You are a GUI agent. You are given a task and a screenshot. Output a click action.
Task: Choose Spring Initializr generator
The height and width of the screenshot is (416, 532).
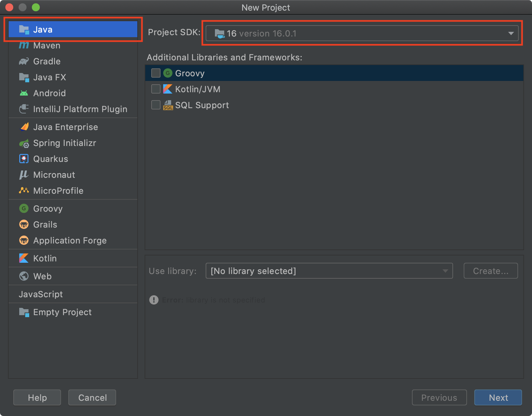click(73, 143)
